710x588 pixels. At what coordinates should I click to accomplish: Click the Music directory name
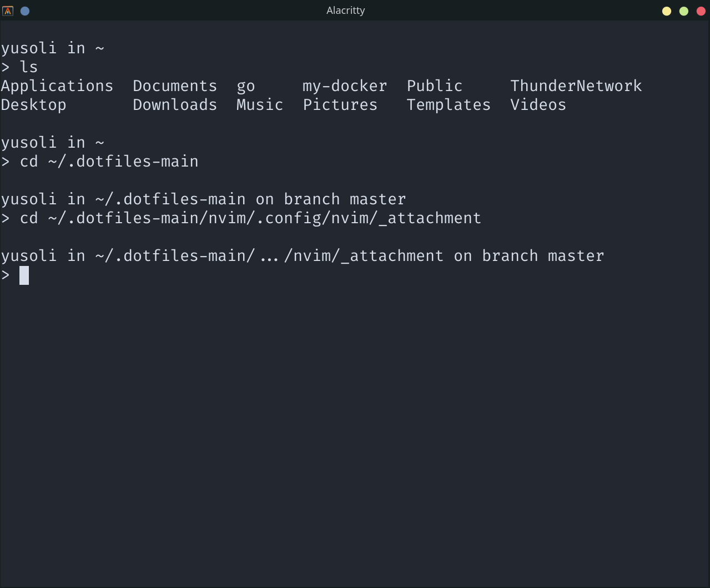point(260,105)
